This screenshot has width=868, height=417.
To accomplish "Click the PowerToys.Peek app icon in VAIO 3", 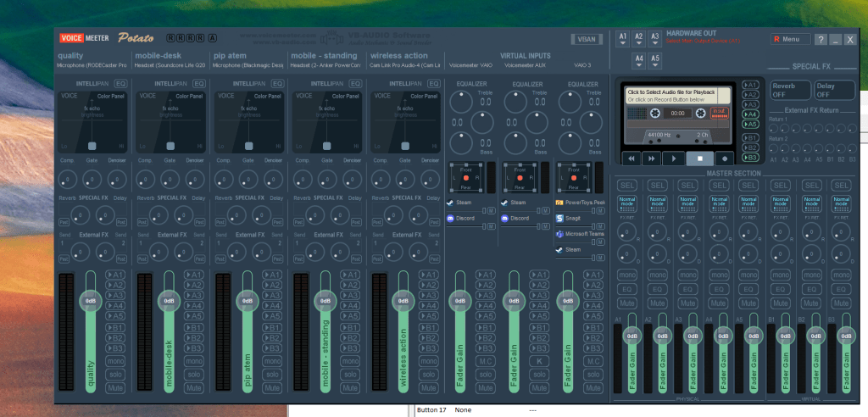I will click(x=559, y=203).
